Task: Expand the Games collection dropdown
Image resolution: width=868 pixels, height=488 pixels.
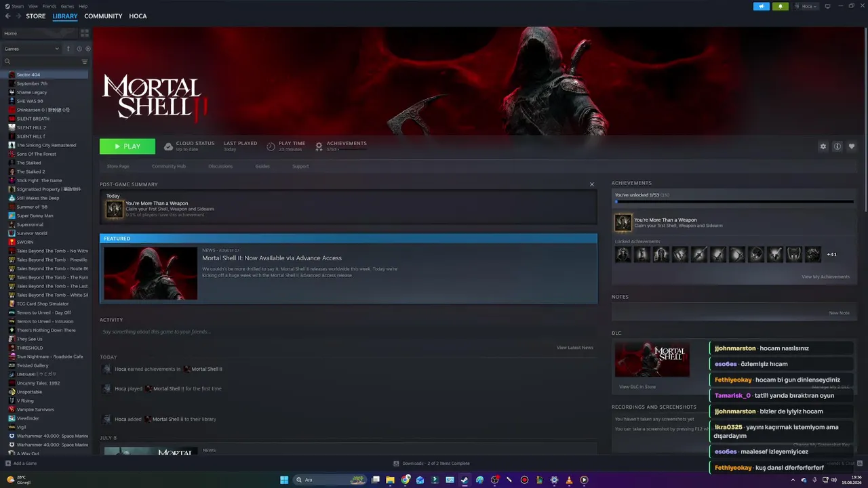Action: point(31,49)
